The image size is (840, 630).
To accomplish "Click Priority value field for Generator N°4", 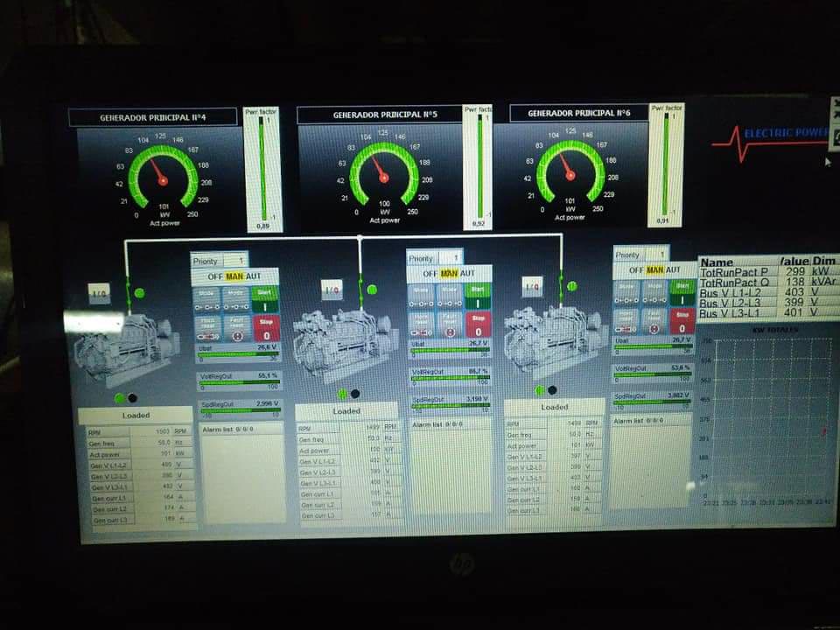I will pos(234,261).
